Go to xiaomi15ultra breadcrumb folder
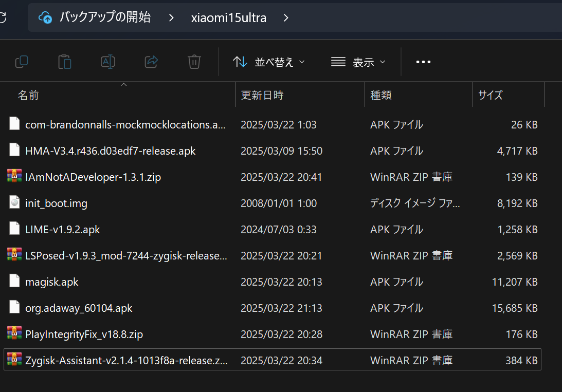This screenshot has width=562, height=392. point(229,17)
